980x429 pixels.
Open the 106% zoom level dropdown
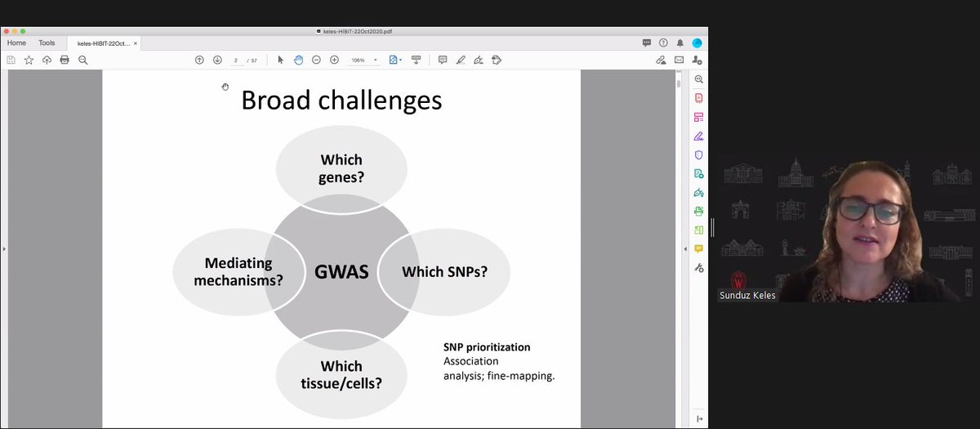point(364,60)
